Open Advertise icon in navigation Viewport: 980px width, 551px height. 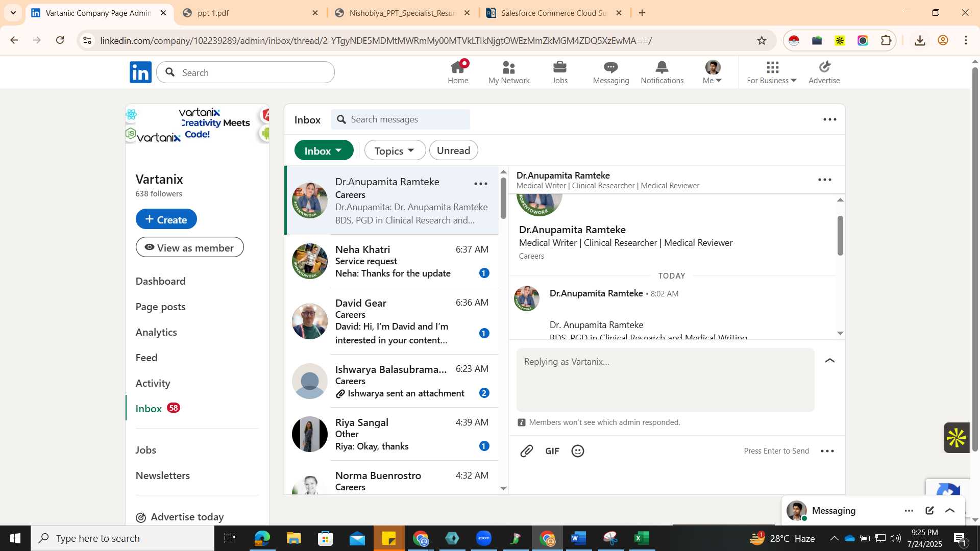pos(824,72)
